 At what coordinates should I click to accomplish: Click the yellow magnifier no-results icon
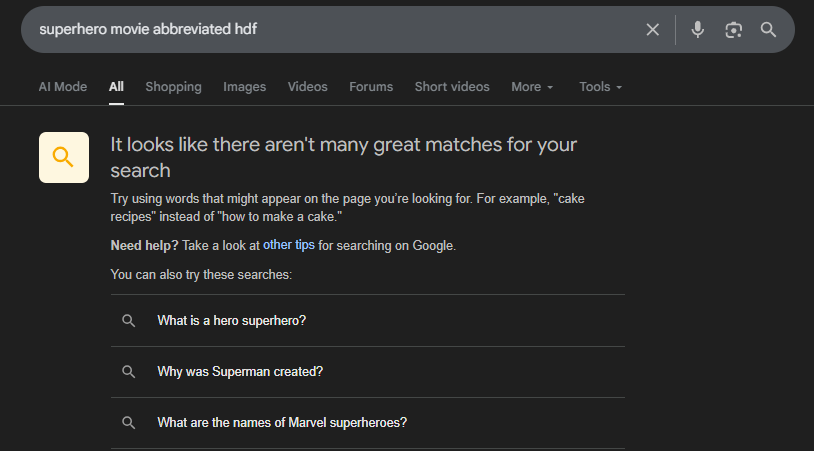pyautogui.click(x=64, y=157)
